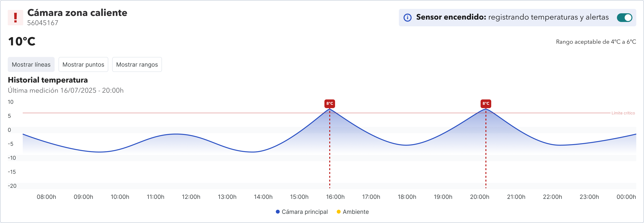Click the 8°C alert marker near 16:00h
This screenshot has width=644, height=223.
pos(329,103)
